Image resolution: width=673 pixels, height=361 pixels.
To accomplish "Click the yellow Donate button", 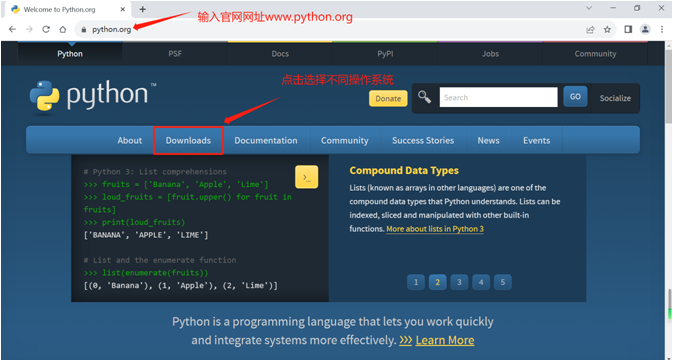I will tap(388, 98).
